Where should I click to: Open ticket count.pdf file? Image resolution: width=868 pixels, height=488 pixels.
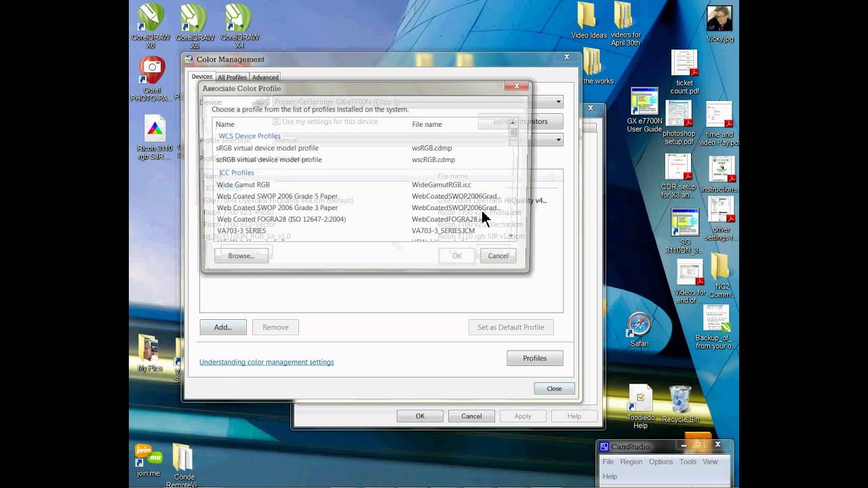pos(684,72)
